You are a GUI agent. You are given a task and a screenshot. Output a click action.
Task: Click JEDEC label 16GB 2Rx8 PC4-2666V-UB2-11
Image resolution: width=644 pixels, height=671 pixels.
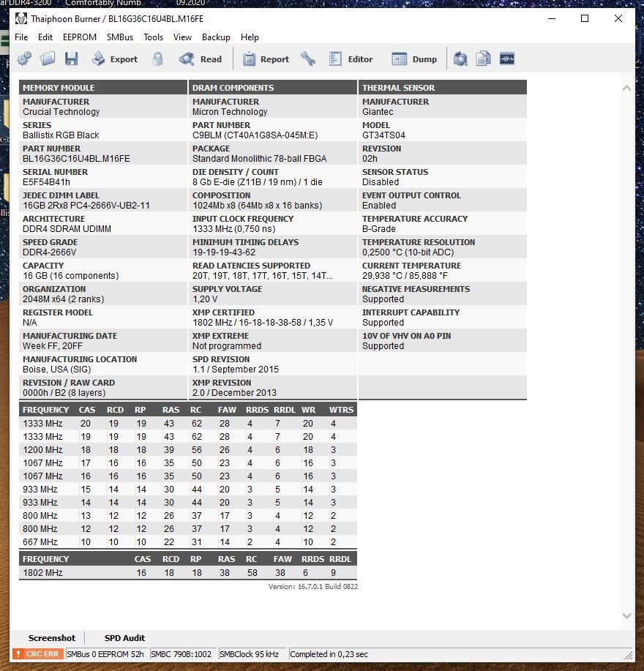coord(86,206)
